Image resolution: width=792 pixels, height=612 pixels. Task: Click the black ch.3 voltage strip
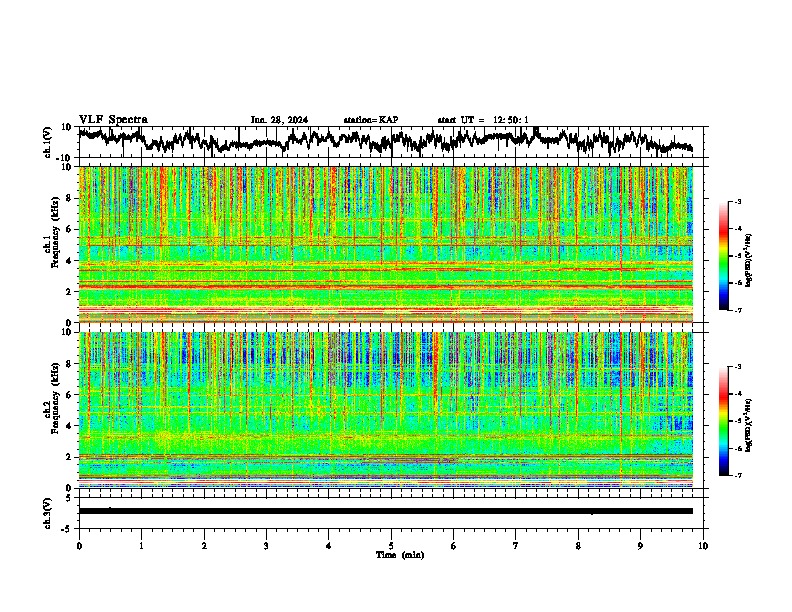point(386,511)
